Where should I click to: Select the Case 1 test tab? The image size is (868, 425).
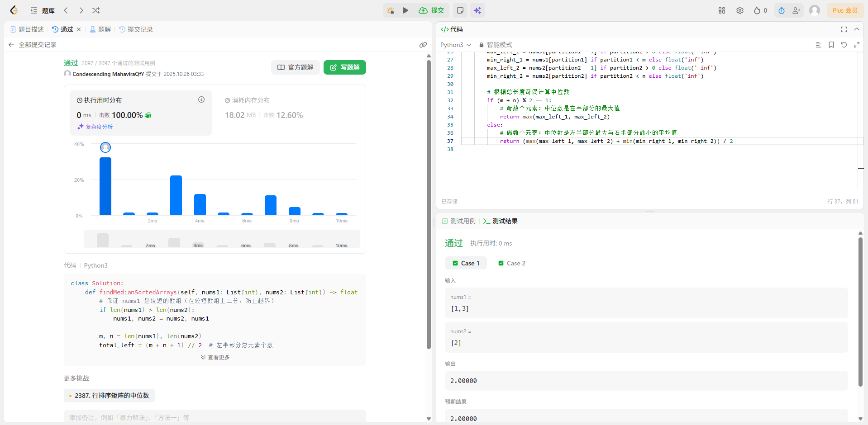(466, 263)
